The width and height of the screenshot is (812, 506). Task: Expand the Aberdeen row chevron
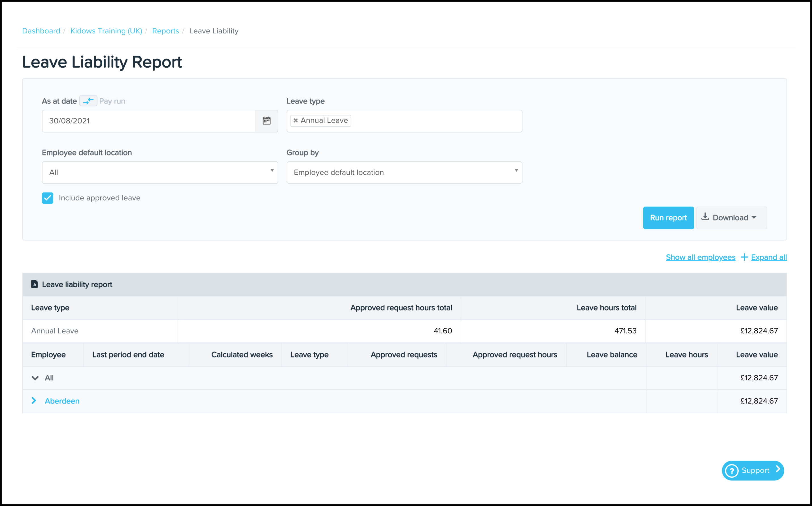coord(34,401)
